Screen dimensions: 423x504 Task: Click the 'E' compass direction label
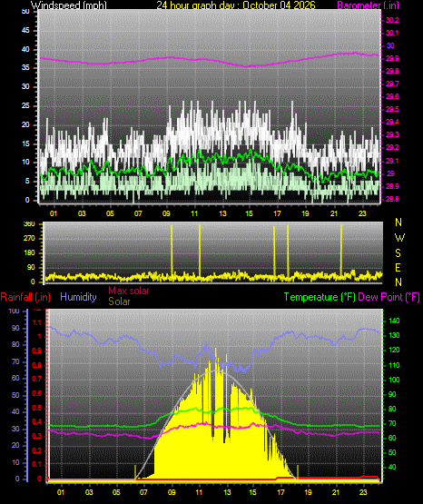[x=398, y=268]
